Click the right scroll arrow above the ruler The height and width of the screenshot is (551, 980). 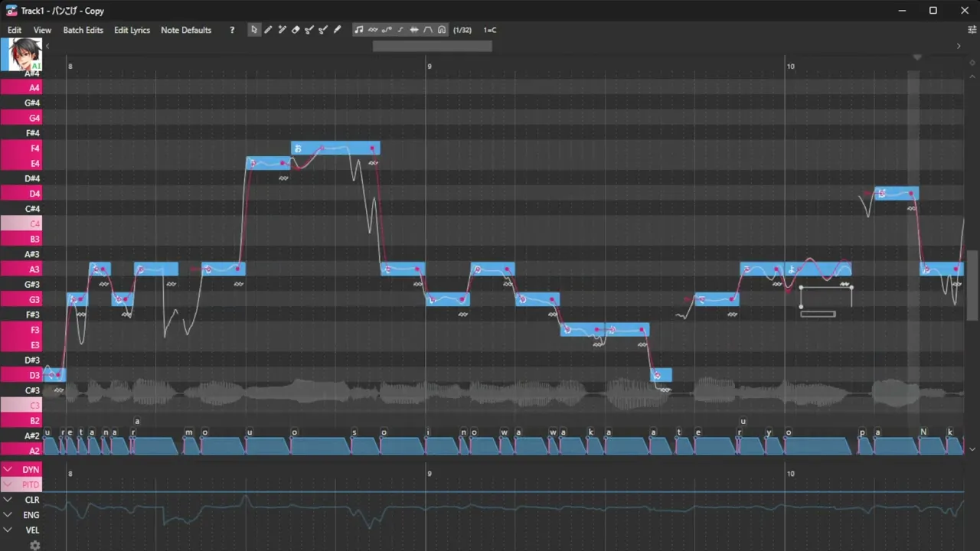click(959, 46)
